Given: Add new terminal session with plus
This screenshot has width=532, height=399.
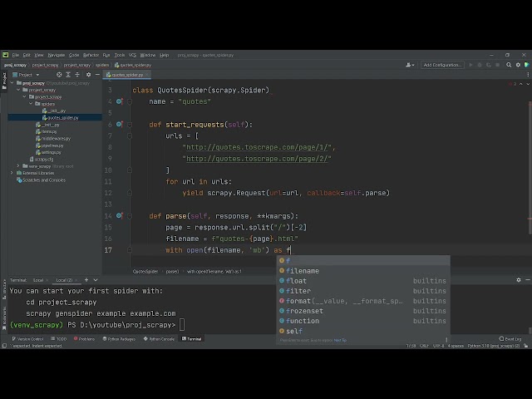Looking at the screenshot, I should (x=86, y=280).
